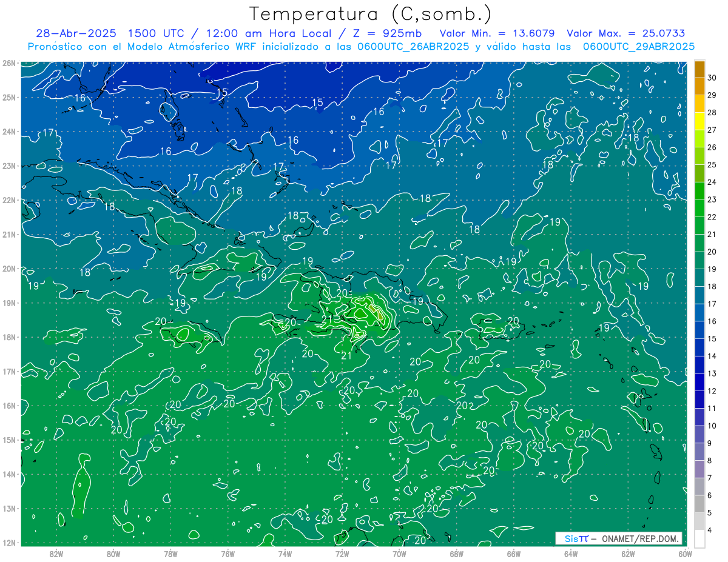Image resolution: width=728 pixels, height=562 pixels.
Task: Click the "22N" latitude axis label
Action: tap(8, 200)
